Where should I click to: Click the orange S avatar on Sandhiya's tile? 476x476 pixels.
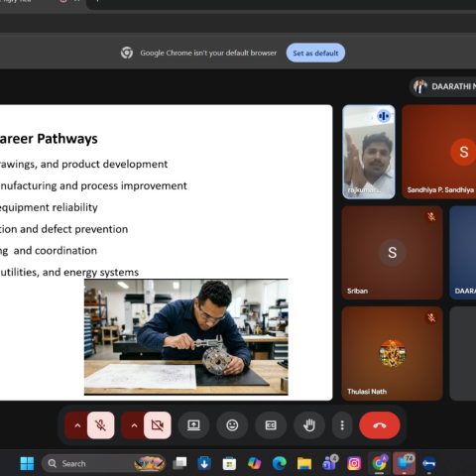point(463,152)
